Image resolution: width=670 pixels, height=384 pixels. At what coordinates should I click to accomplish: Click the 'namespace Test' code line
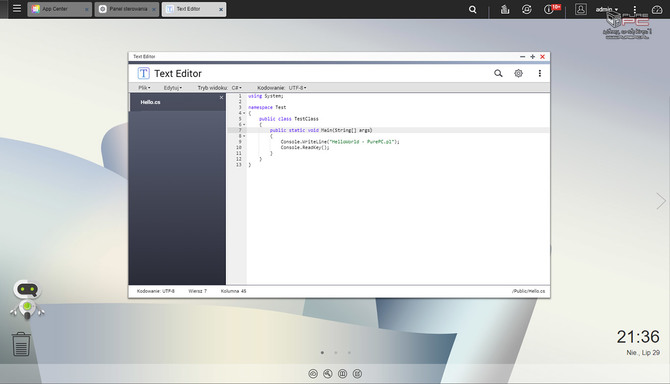click(x=267, y=108)
